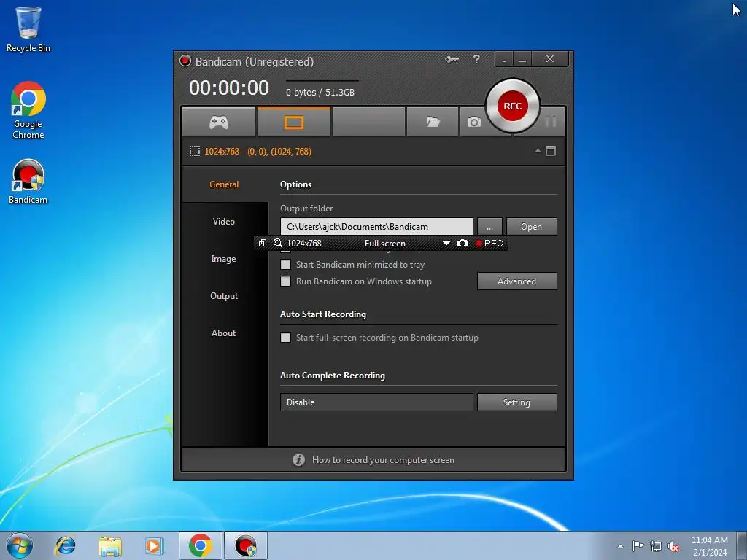The image size is (747, 560).
Task: Start recording from the floating bar REC
Action: 489,244
